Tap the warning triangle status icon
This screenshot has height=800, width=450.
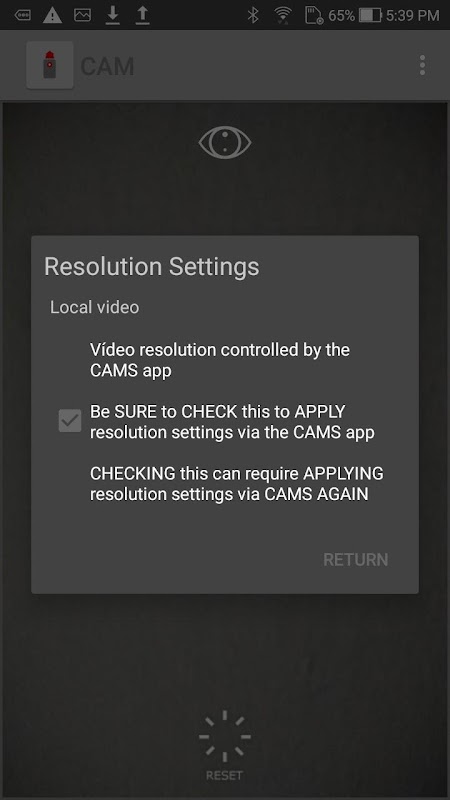(52, 15)
